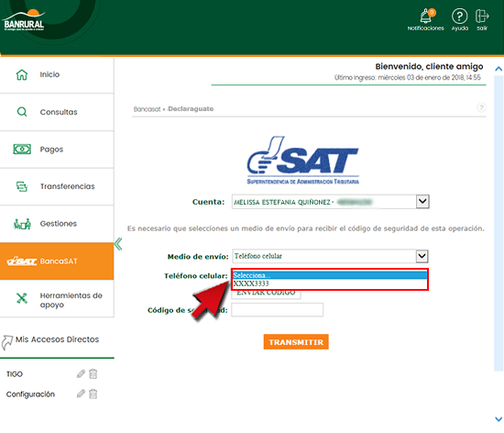Click the ENVIAR CÓDIGO button
The image size is (504, 433).
pyautogui.click(x=266, y=294)
